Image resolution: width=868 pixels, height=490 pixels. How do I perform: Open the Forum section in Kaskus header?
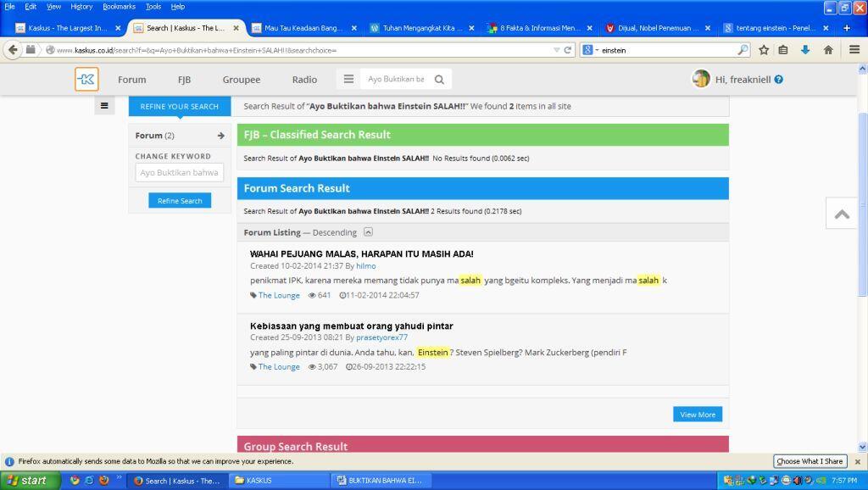[x=131, y=80]
